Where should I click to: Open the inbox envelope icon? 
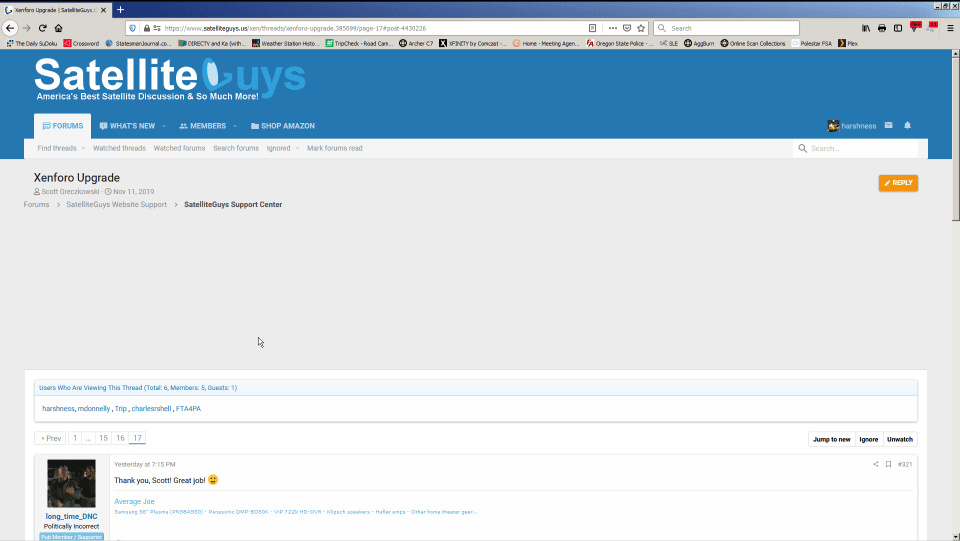[x=888, y=126]
